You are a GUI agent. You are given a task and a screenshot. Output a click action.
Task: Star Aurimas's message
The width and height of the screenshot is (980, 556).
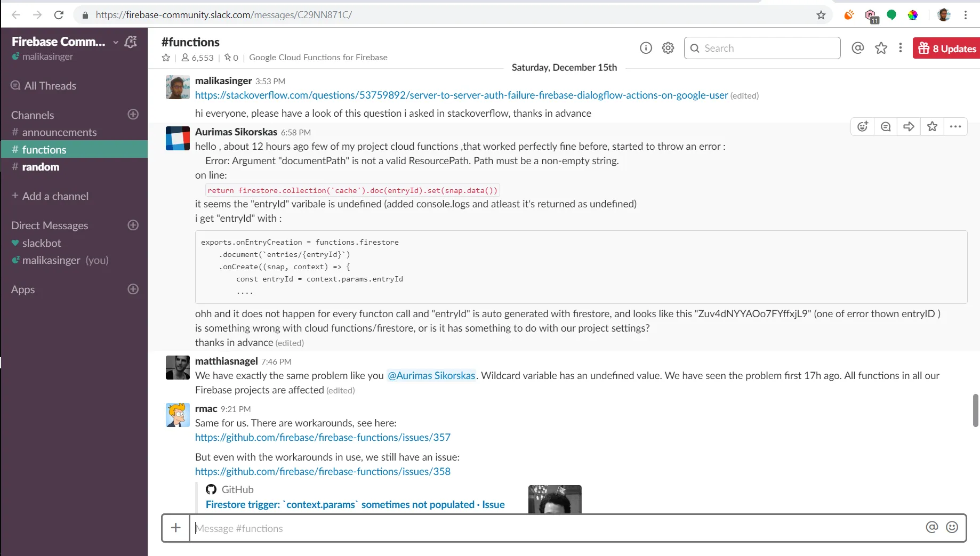(x=932, y=126)
